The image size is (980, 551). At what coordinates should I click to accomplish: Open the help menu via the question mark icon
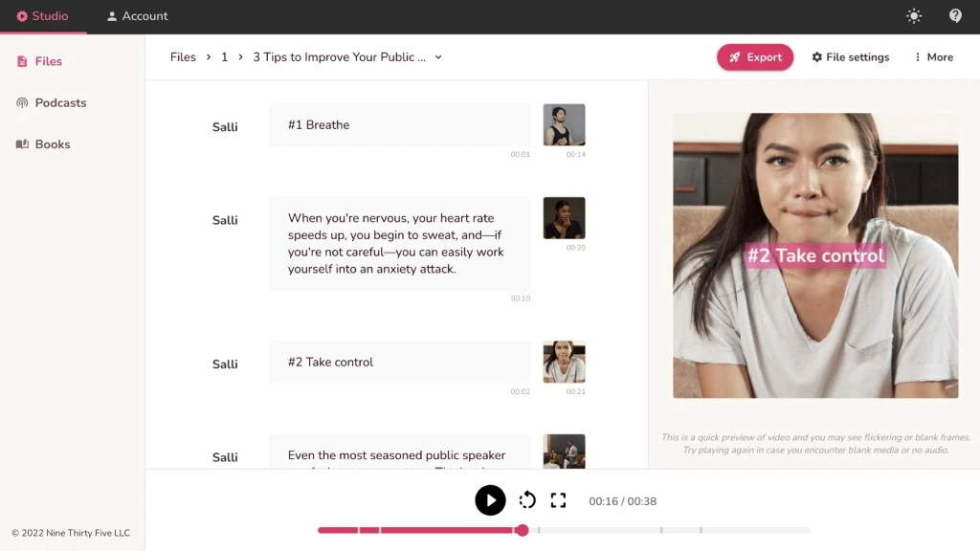955,15
